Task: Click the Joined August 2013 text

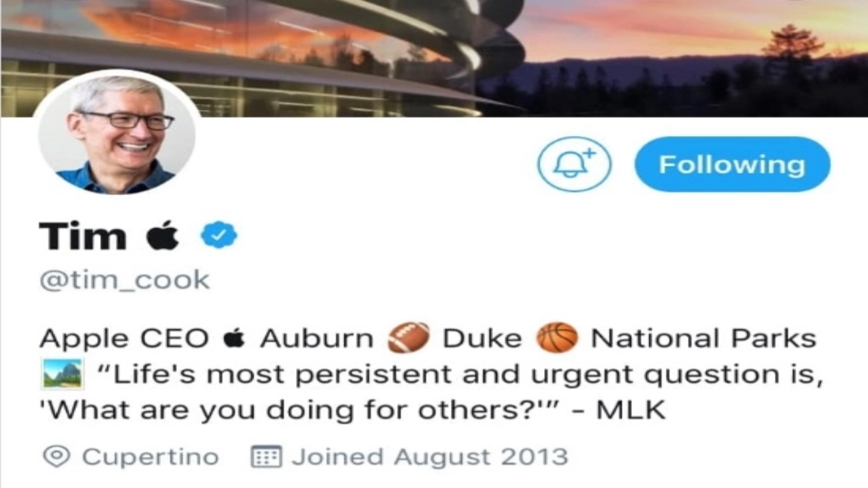Action: pos(430,457)
